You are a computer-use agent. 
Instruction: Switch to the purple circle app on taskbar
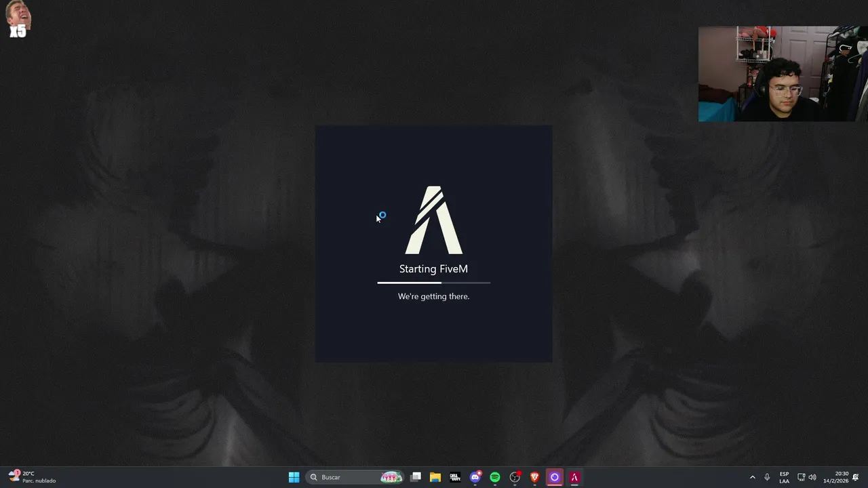[x=555, y=477]
